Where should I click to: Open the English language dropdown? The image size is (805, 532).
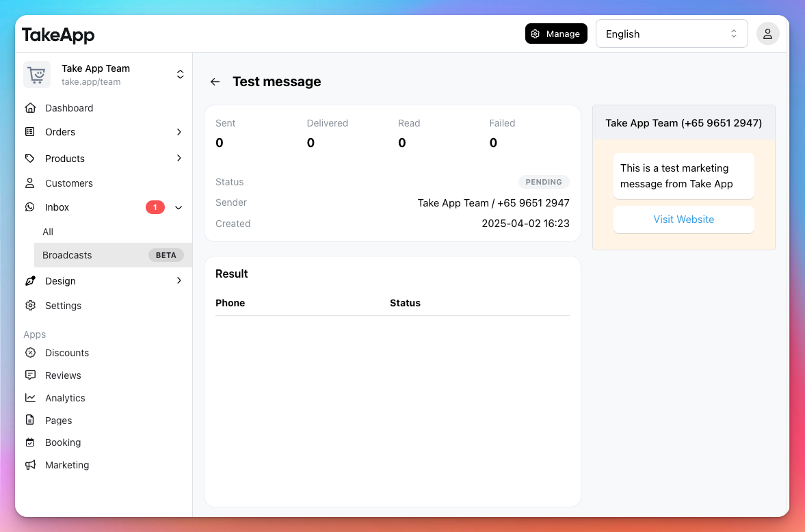point(672,34)
